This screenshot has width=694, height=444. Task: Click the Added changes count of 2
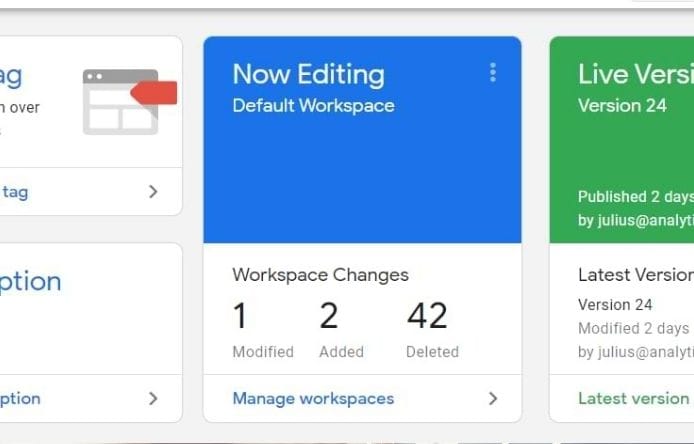(x=329, y=316)
